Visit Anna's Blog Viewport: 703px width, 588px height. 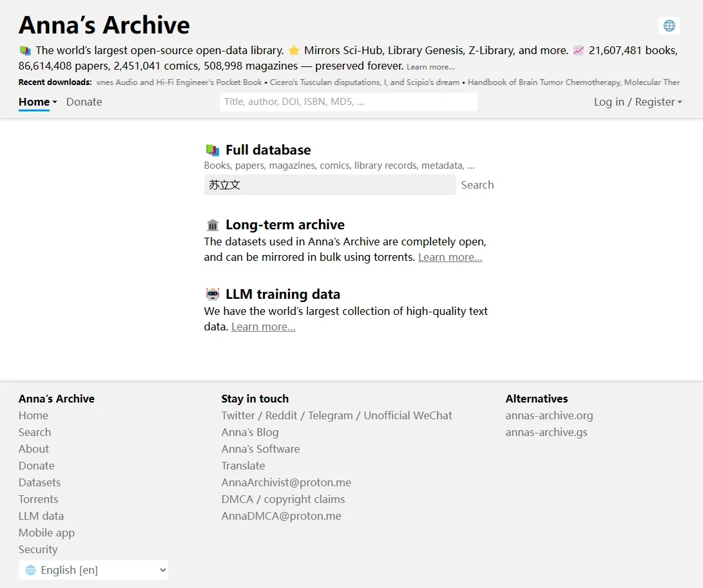(x=250, y=432)
